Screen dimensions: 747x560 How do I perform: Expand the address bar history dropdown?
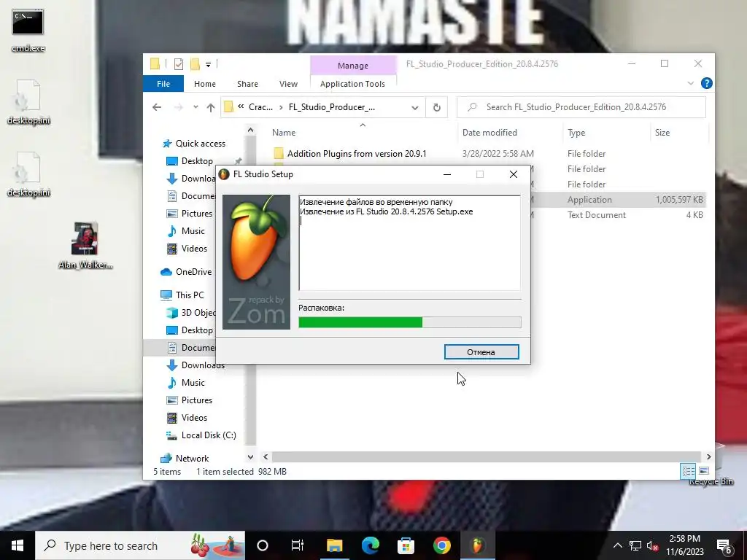(x=415, y=108)
